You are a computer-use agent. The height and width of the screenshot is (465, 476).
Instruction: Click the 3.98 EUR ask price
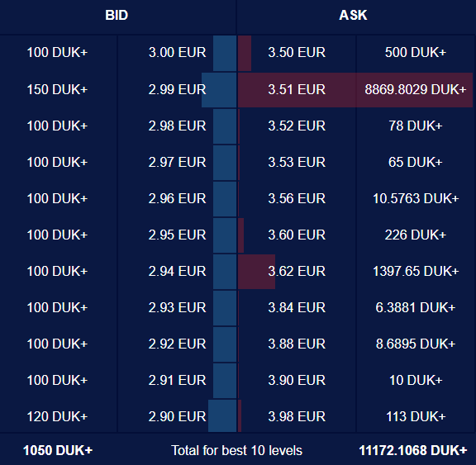click(x=297, y=416)
